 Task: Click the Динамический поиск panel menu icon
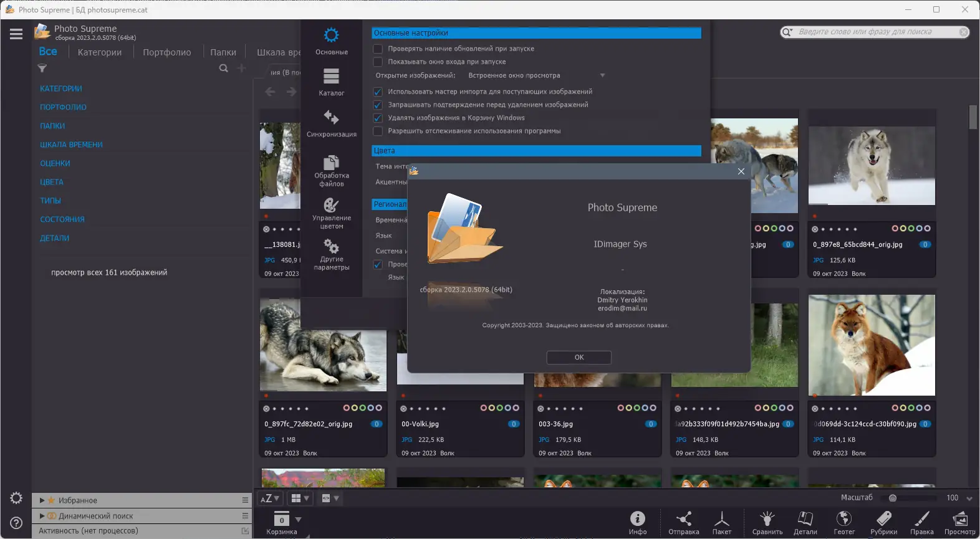pos(246,516)
